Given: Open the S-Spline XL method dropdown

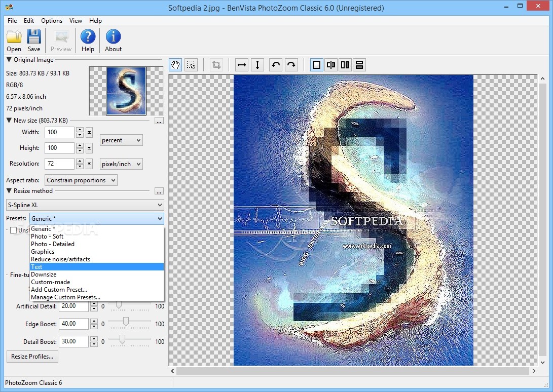Looking at the screenshot, I should (85, 205).
